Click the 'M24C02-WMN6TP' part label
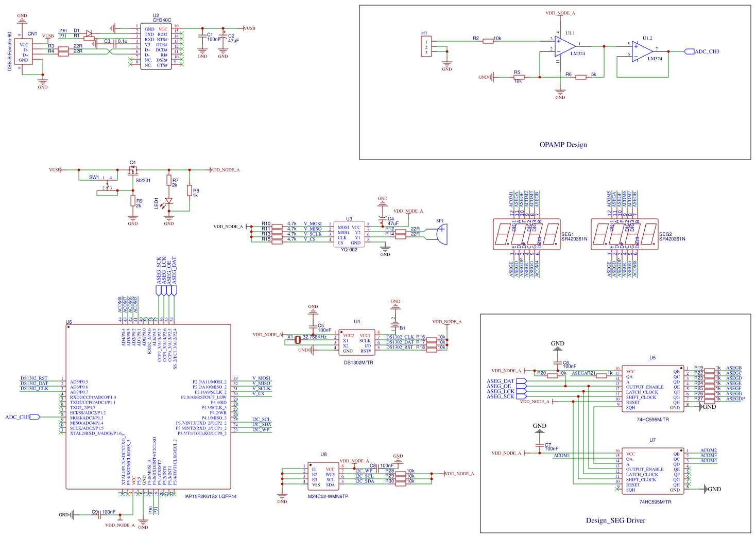756x538 pixels. coord(328,496)
